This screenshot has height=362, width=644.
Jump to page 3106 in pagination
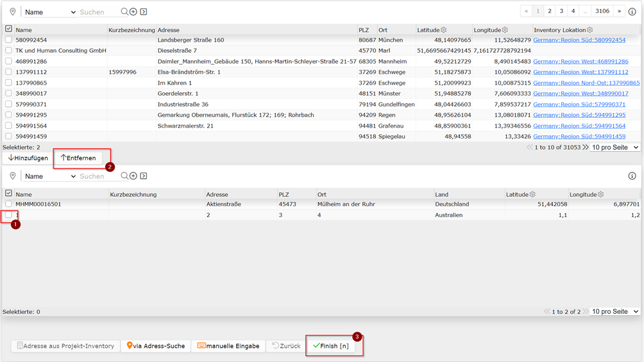click(x=602, y=11)
